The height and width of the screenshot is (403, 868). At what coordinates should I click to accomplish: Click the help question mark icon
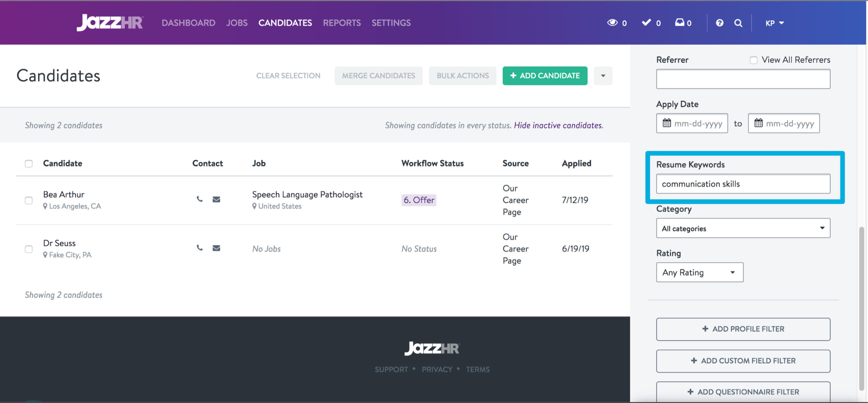pyautogui.click(x=719, y=23)
